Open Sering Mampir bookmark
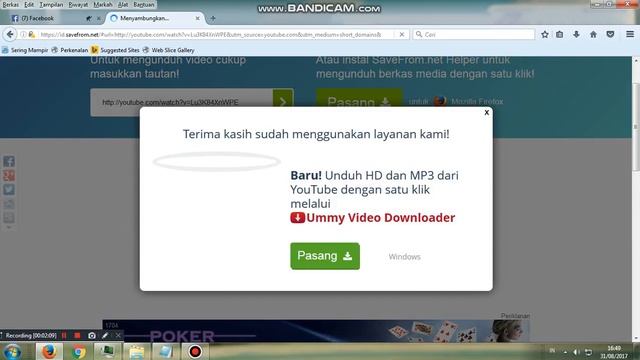 coord(25,50)
